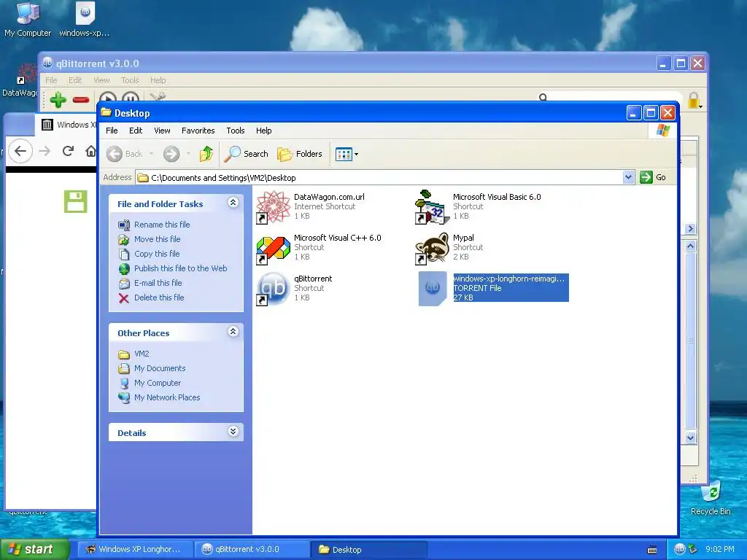Image resolution: width=747 pixels, height=560 pixels.
Task: Open My Network Places link
Action: tap(167, 397)
